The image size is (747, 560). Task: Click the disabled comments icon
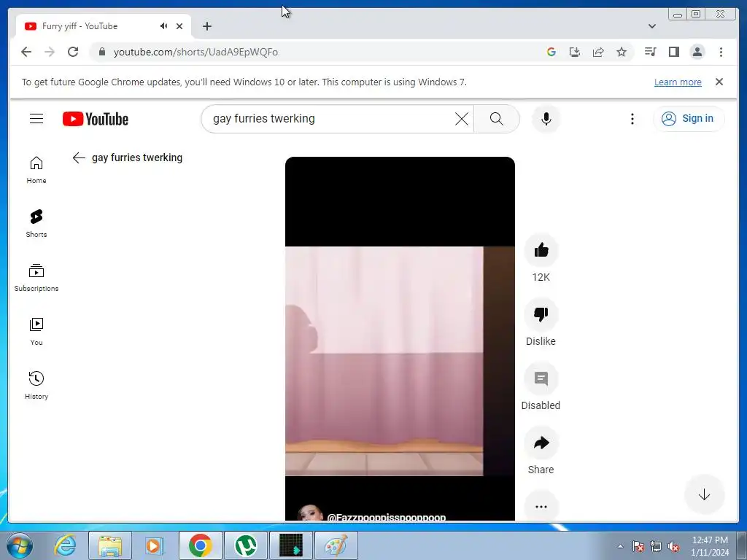point(541,378)
